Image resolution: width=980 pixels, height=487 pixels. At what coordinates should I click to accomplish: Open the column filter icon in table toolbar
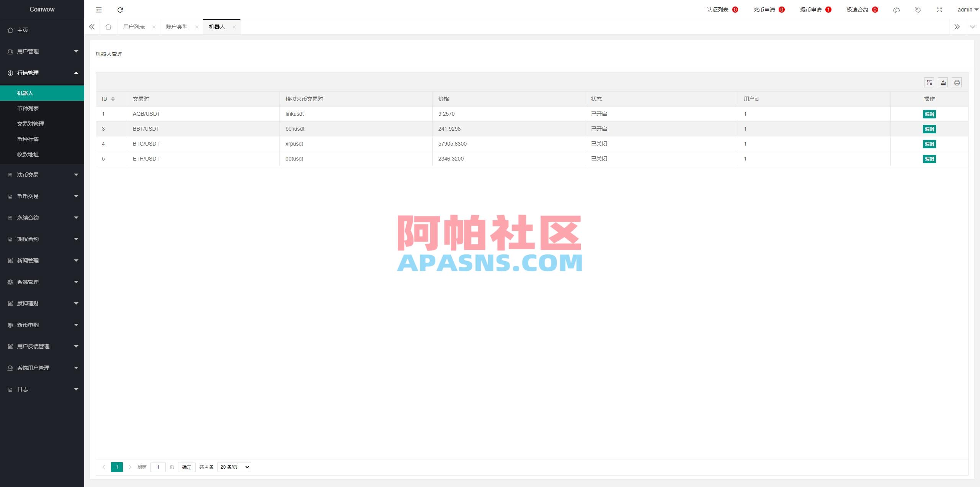pos(929,82)
